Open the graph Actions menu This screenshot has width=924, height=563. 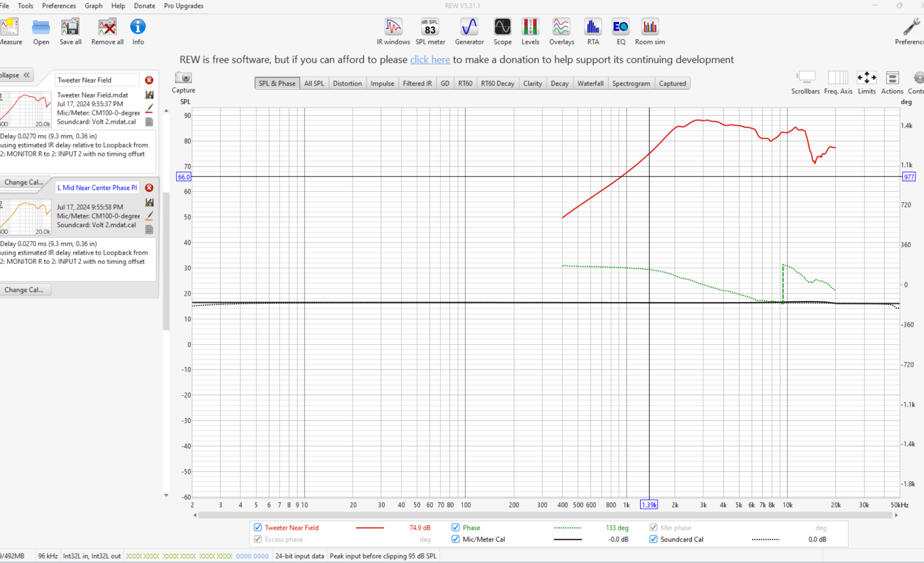pos(892,82)
